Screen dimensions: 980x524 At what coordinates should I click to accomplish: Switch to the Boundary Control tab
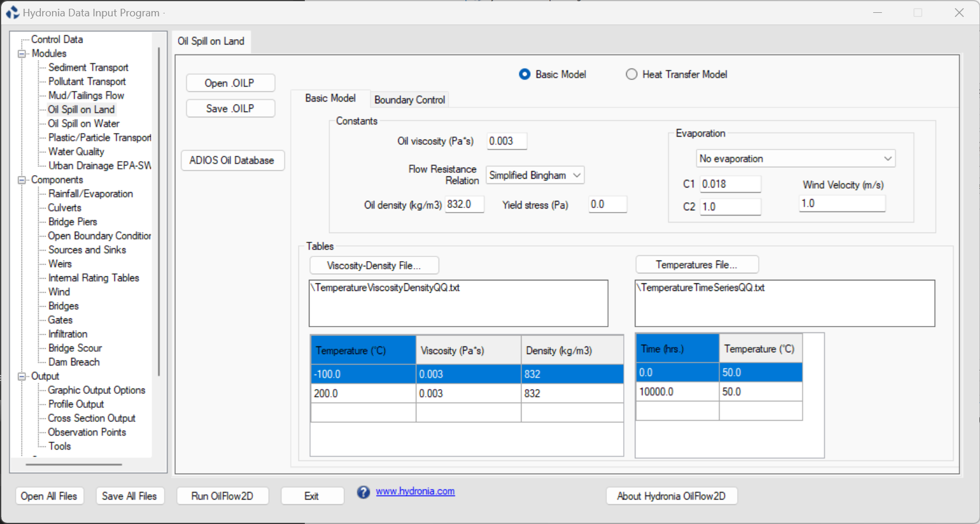coord(409,100)
